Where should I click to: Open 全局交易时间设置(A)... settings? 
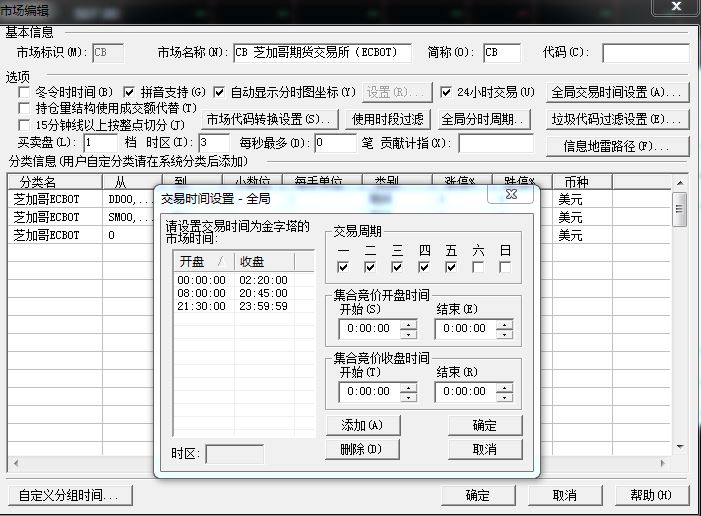tap(618, 92)
